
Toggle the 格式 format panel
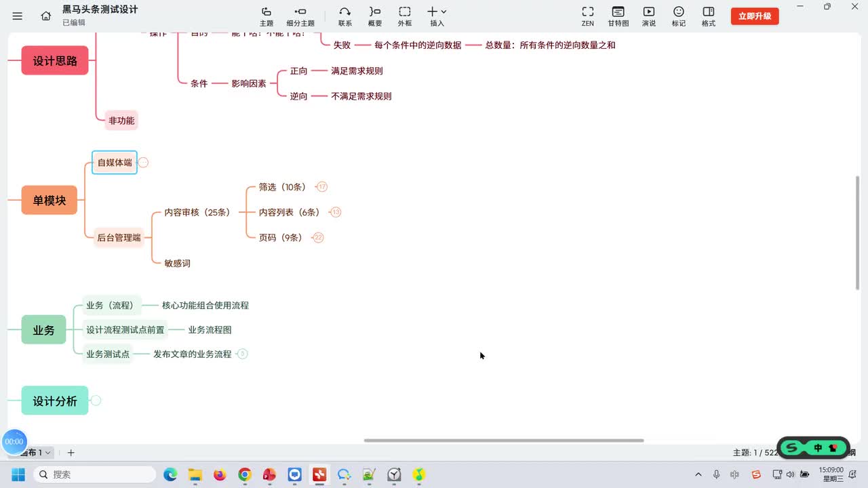pyautogui.click(x=709, y=16)
